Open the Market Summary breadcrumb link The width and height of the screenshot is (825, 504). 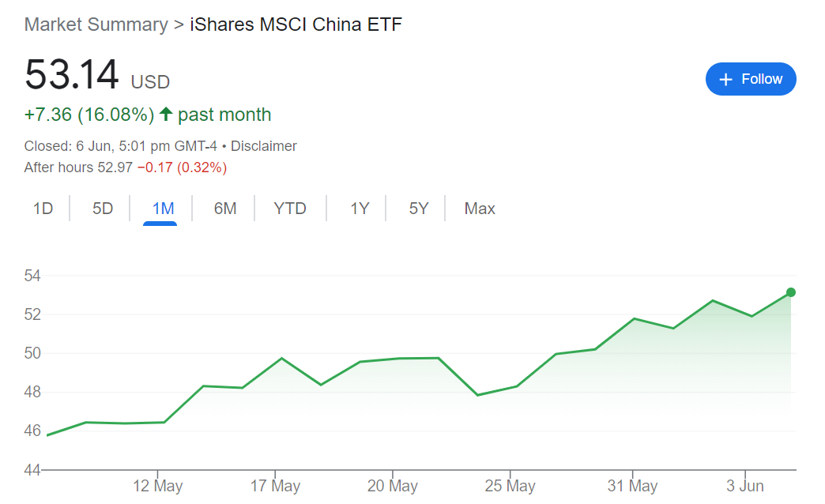pyautogui.click(x=96, y=24)
